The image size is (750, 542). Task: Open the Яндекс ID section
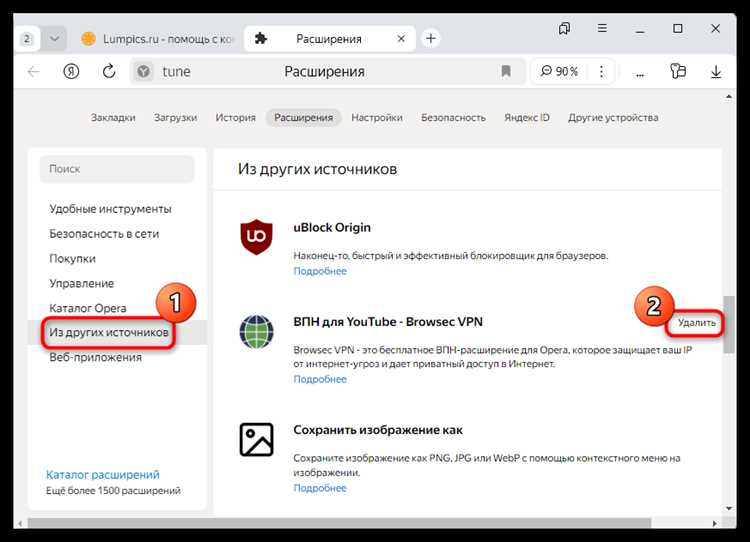tap(527, 118)
